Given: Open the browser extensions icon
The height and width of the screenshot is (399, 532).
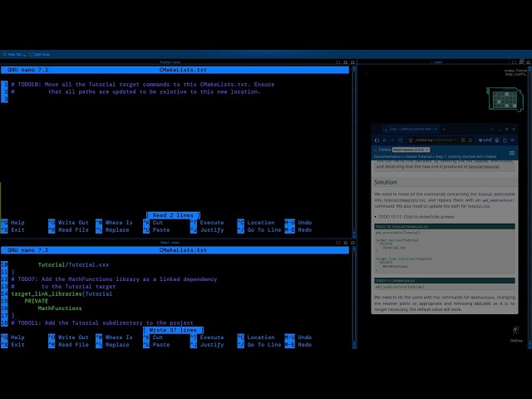Looking at the screenshot, I should pyautogui.click(x=505, y=140).
